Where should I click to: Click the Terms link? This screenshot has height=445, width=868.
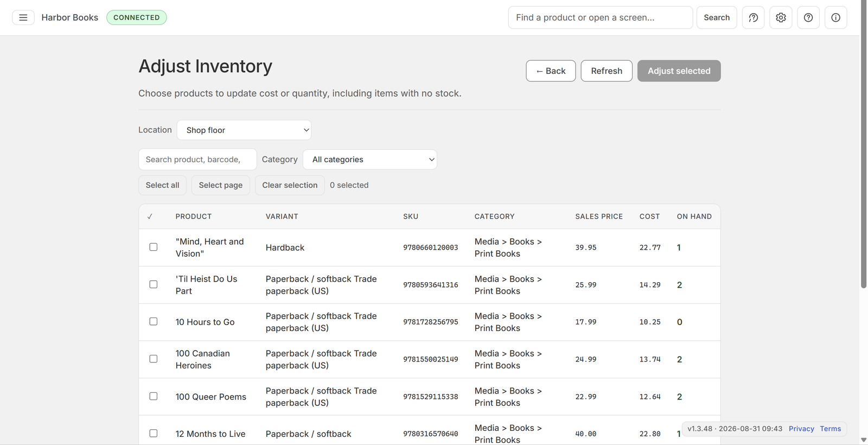831,429
